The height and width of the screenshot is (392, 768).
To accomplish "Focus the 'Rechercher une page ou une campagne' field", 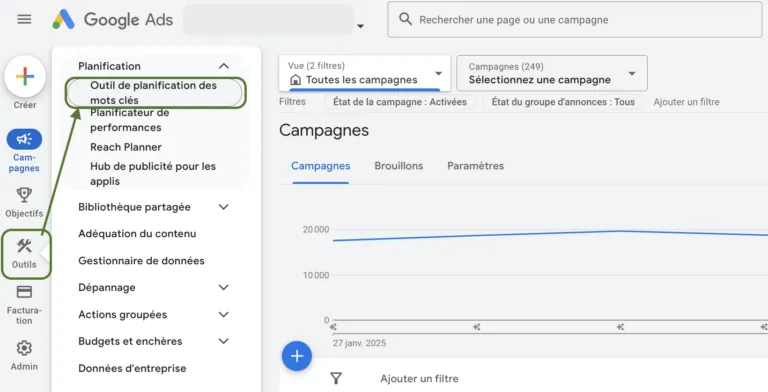I will coord(575,20).
